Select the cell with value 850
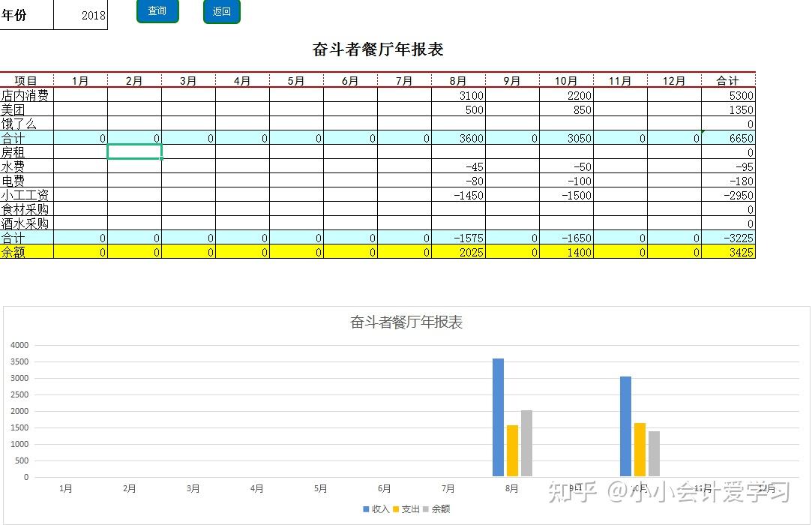Image resolution: width=812 pixels, height=525 pixels. [566, 109]
